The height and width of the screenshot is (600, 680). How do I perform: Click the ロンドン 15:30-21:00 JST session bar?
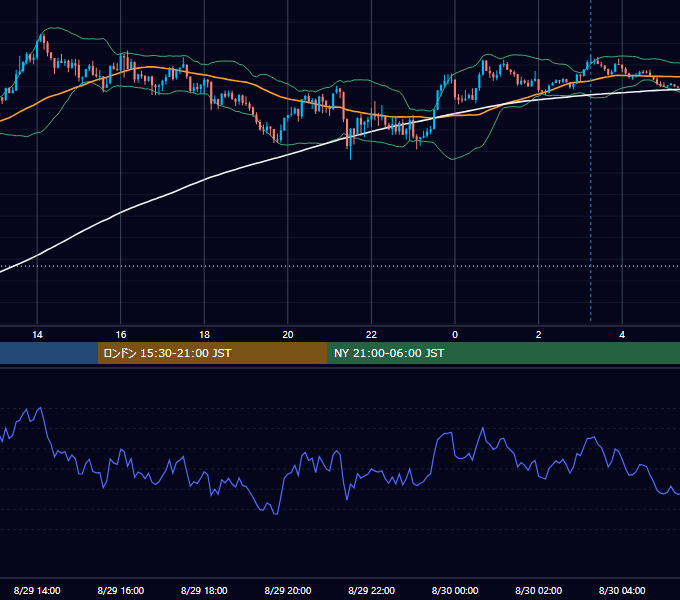[x=212, y=353]
